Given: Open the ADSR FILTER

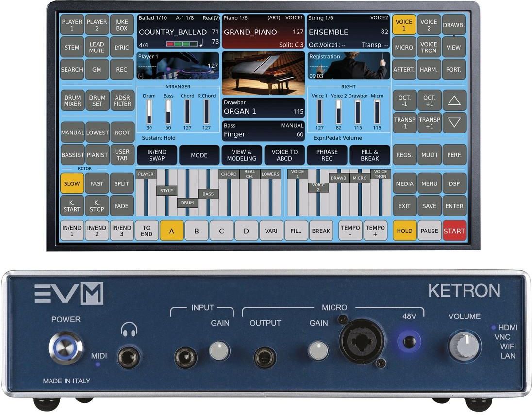Looking at the screenshot, I should click(x=122, y=100).
